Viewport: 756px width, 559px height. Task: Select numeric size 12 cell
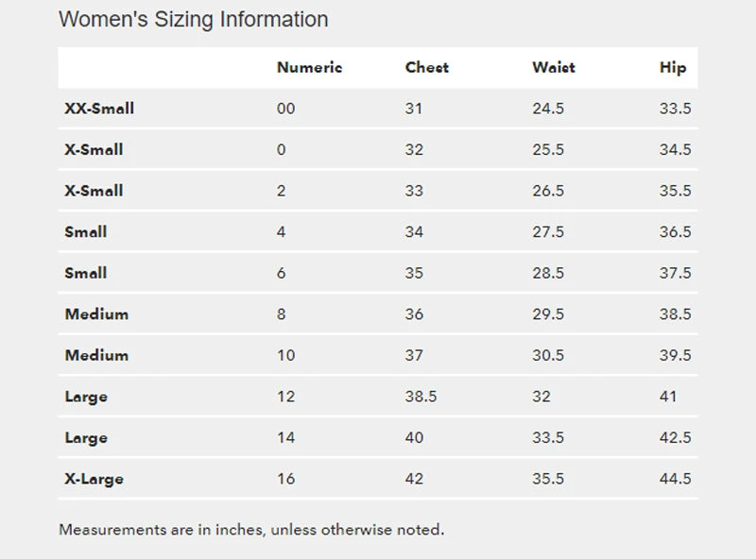click(285, 397)
